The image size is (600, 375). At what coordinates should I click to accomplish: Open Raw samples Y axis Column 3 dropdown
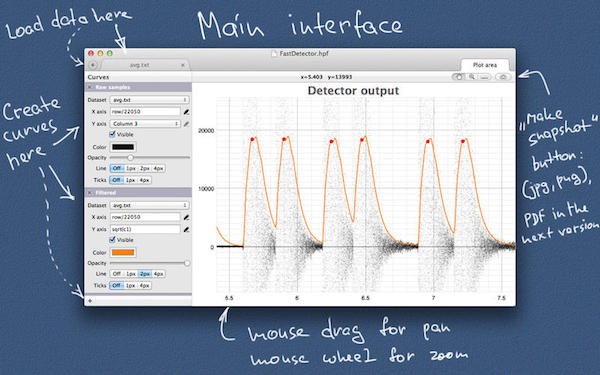(x=145, y=124)
